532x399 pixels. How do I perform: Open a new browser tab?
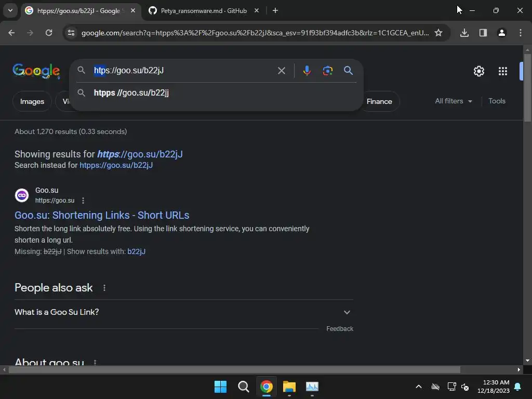pyautogui.click(x=275, y=10)
